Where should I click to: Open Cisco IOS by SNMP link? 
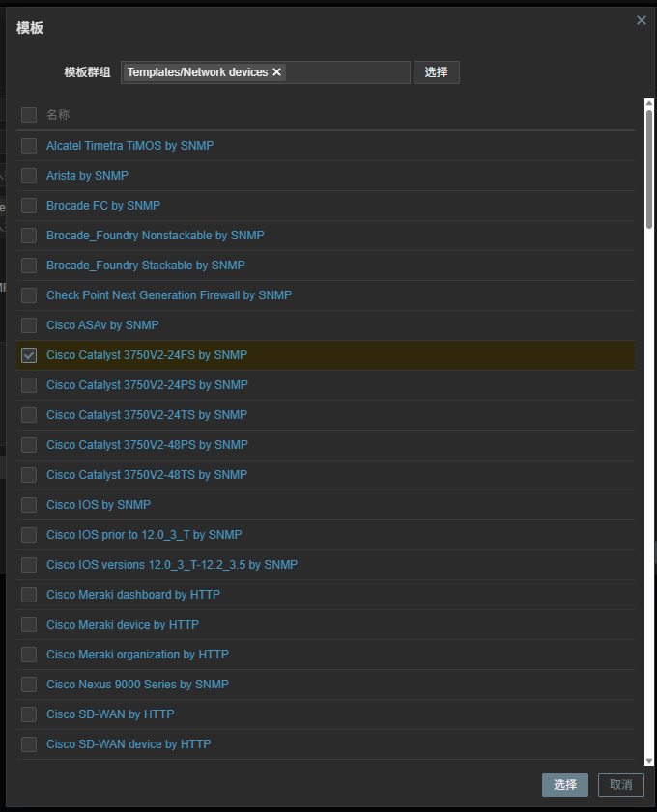pos(99,505)
